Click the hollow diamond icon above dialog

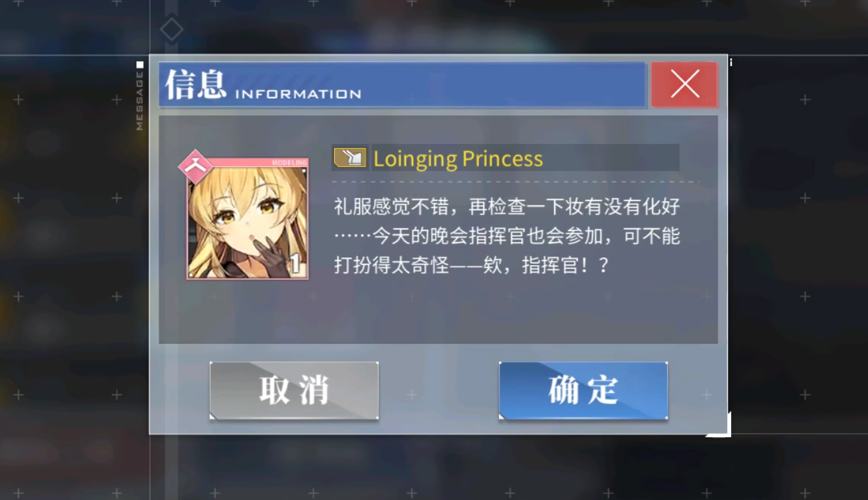(x=171, y=29)
